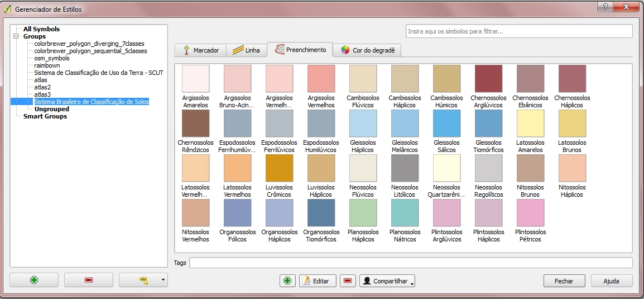
Task: Select the Ungrouped item
Action: tap(52, 109)
